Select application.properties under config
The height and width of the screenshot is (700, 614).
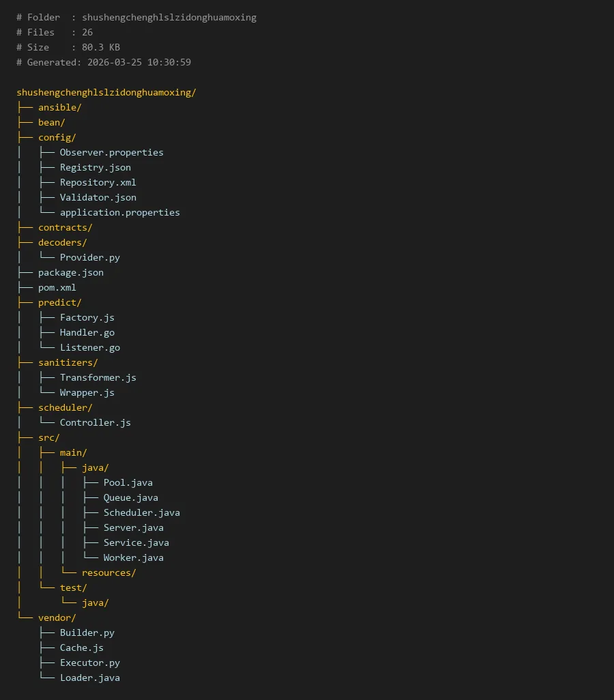tap(119, 212)
